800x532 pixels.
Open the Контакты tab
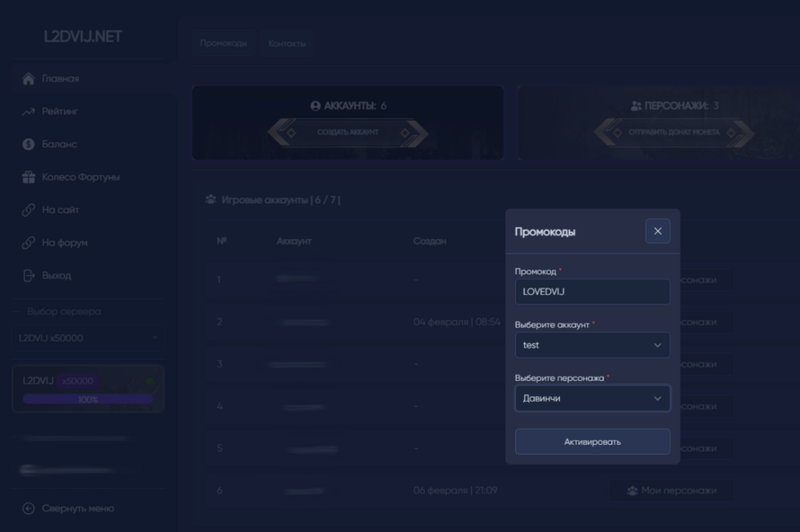click(x=287, y=43)
